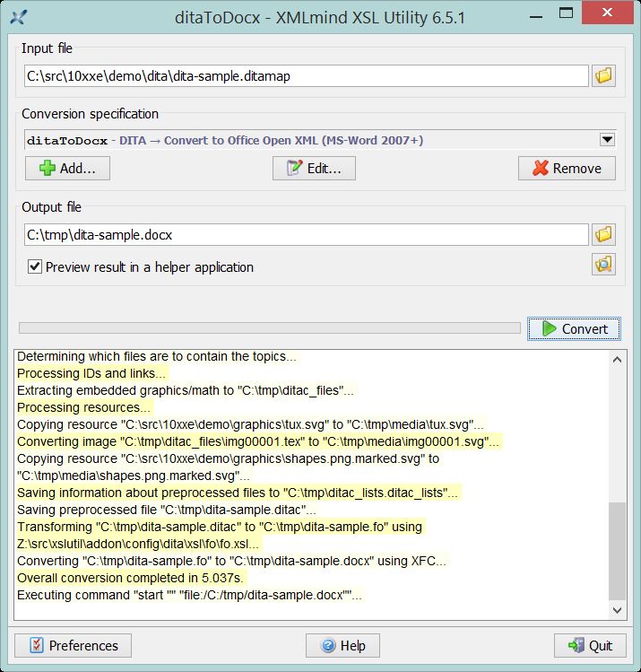Remove the selected conversion specification

[567, 168]
